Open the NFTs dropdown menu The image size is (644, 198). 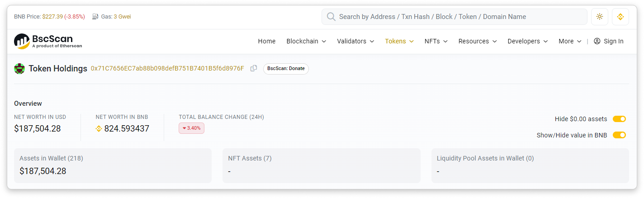coord(436,41)
